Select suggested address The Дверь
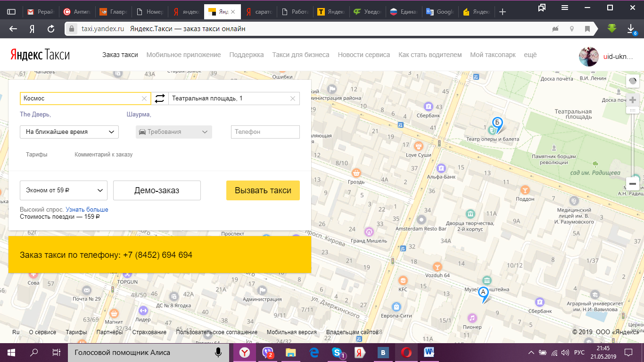This screenshot has width=644, height=362. pyautogui.click(x=35, y=114)
